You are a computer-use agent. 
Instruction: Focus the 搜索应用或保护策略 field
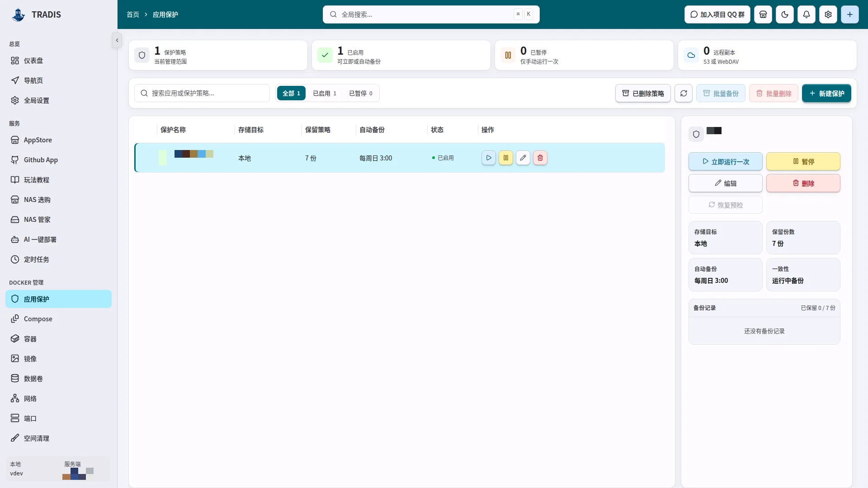coord(202,93)
